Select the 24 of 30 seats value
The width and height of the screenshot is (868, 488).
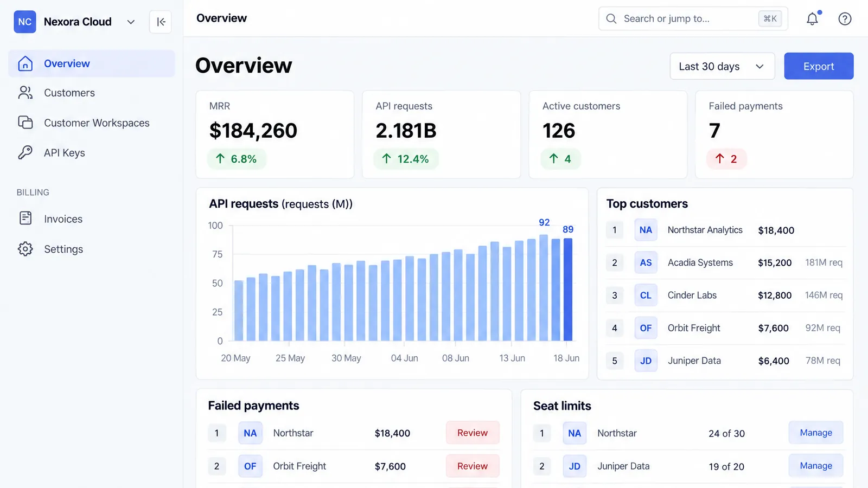click(x=726, y=433)
